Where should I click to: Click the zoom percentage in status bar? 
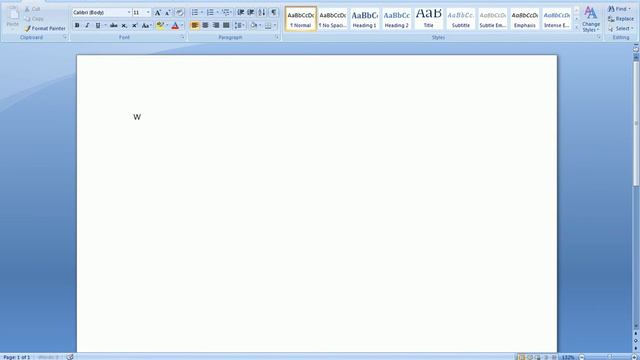[x=568, y=357]
